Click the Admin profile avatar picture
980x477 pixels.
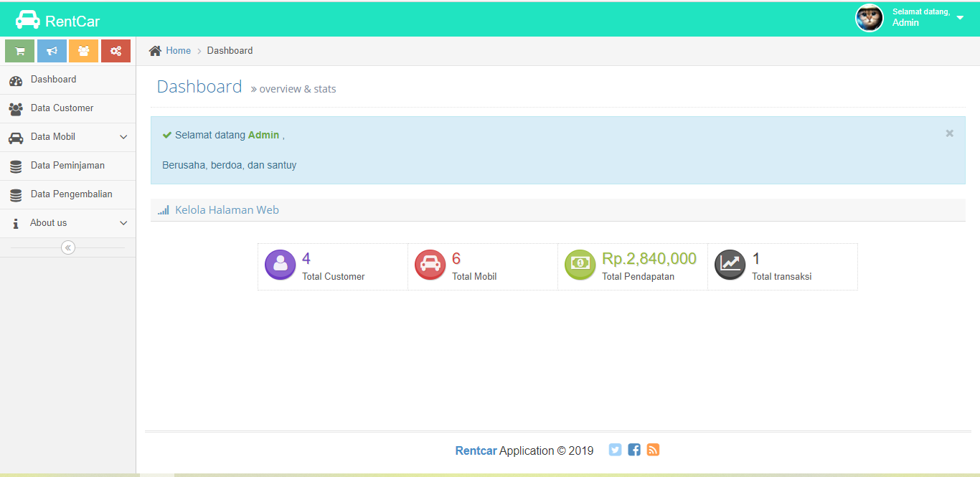pos(869,18)
